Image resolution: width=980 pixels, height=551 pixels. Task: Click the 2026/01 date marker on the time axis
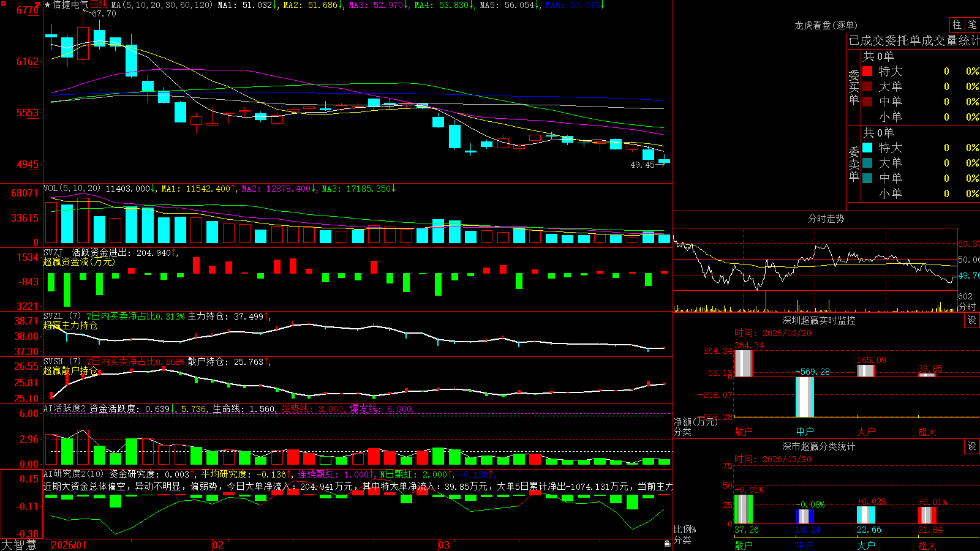pos(69,545)
